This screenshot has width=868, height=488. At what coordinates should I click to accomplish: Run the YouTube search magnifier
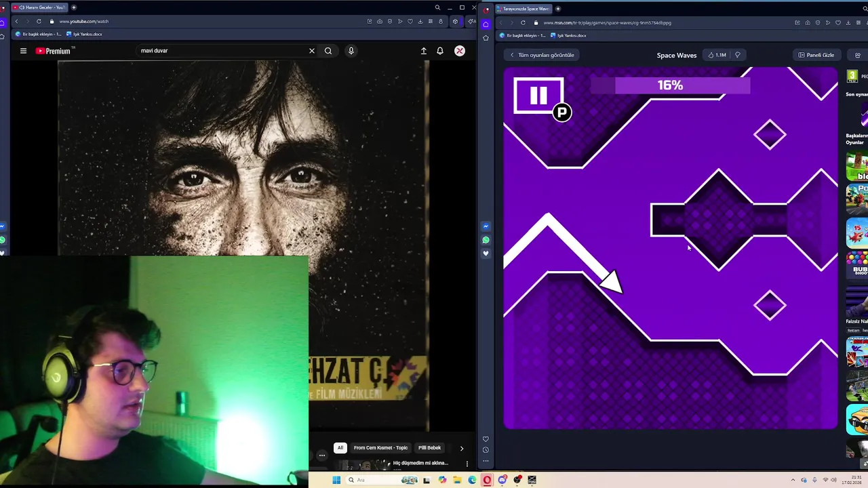(328, 51)
